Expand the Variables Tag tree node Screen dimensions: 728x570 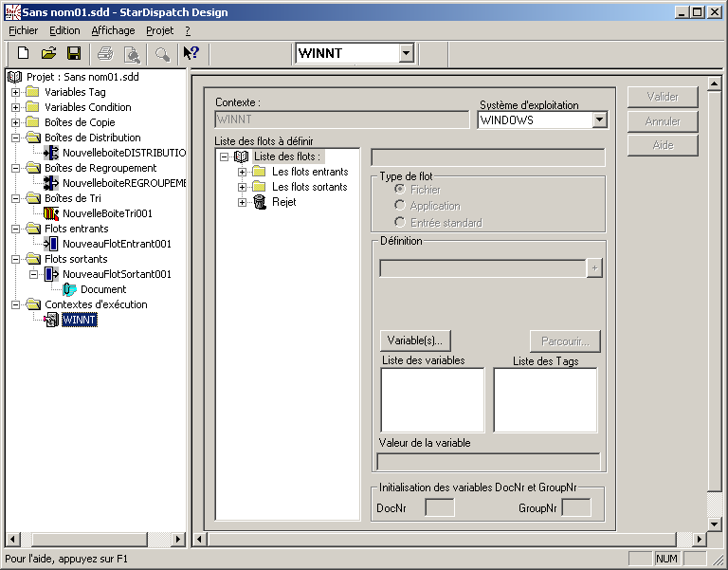point(15,93)
